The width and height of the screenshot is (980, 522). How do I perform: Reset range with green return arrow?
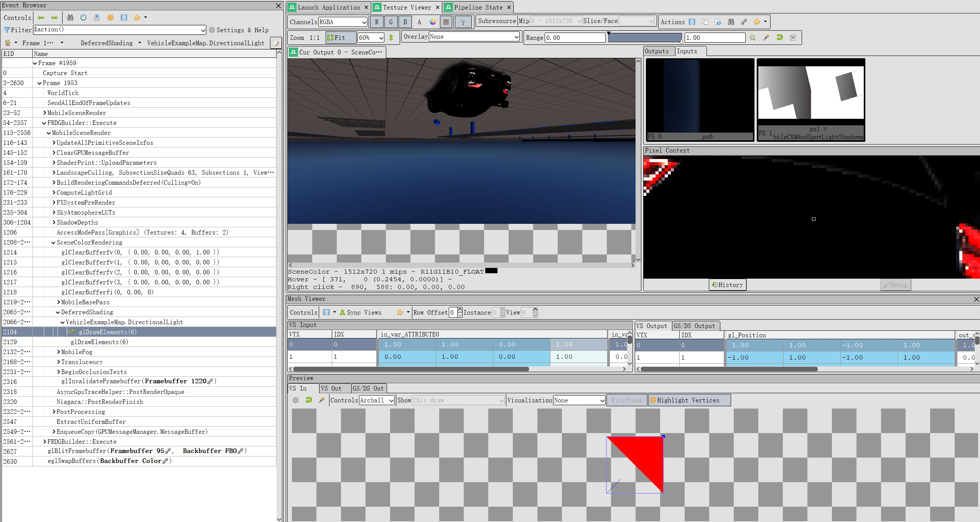point(779,38)
